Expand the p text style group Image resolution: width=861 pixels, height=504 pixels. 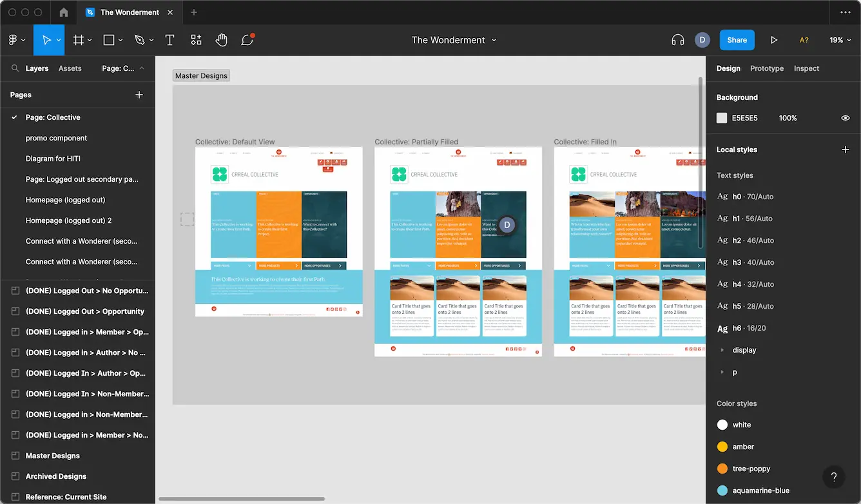[722, 372]
